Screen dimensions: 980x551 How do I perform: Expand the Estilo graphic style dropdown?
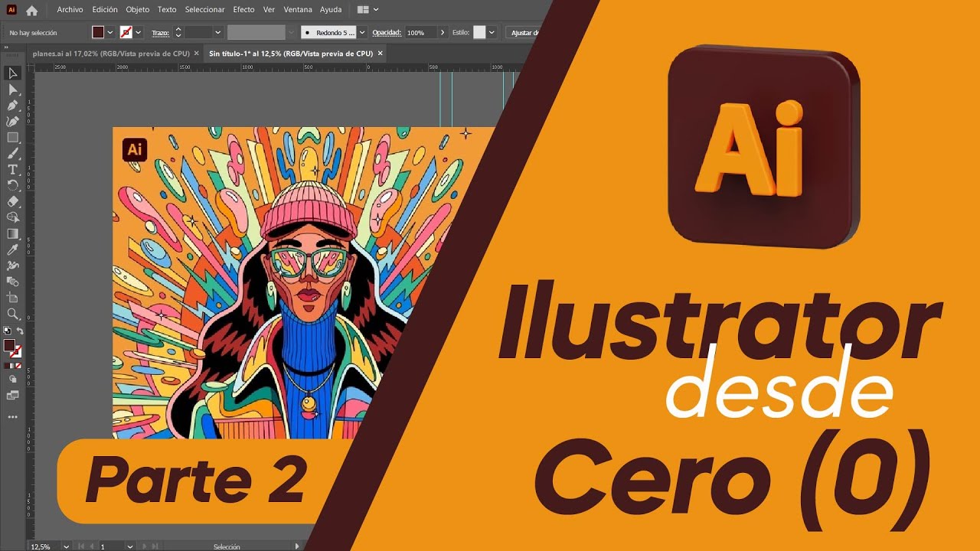(492, 33)
